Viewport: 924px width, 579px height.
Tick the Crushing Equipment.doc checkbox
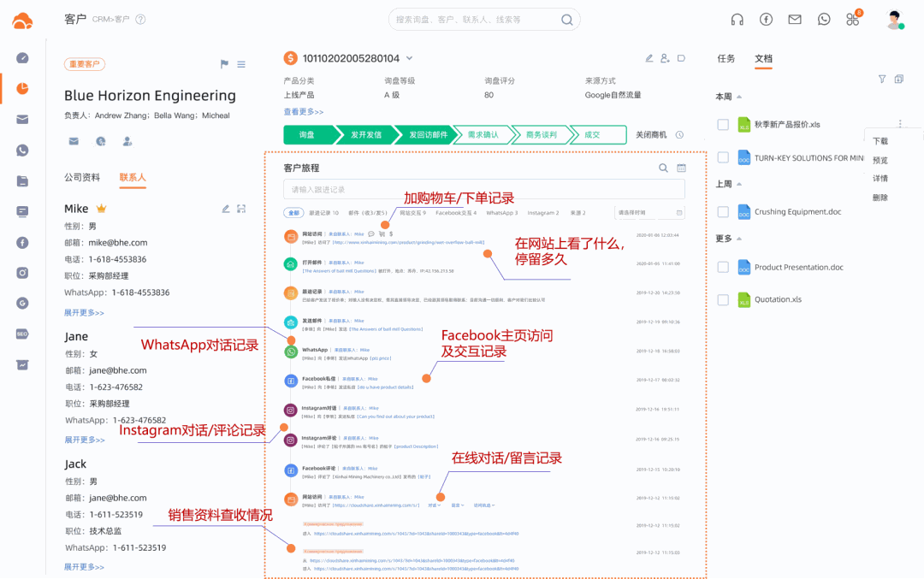(x=723, y=212)
